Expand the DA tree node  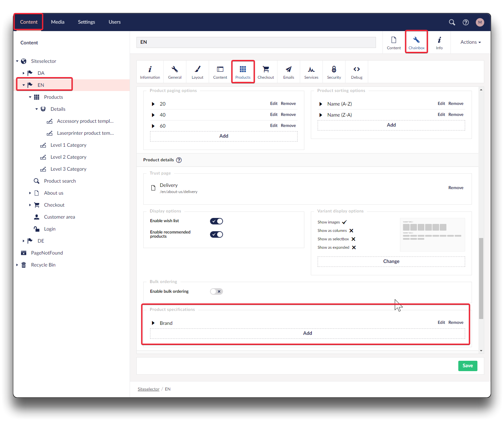[24, 73]
